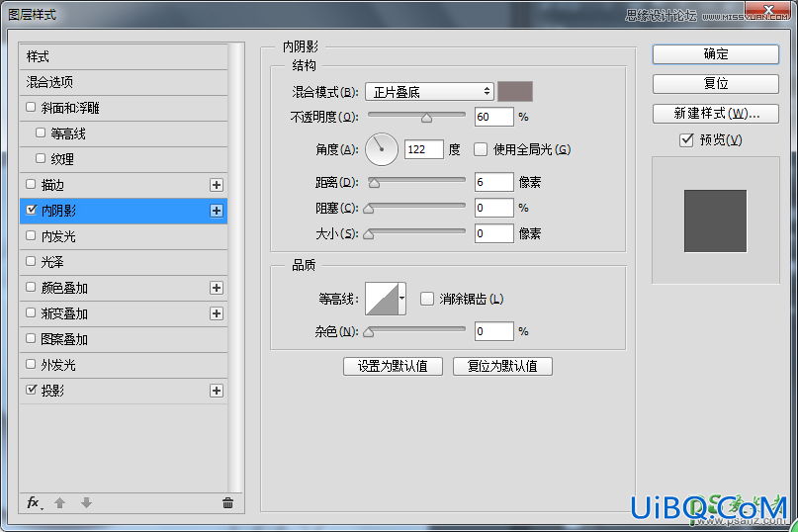This screenshot has height=532, width=798.
Task: Enable the 外发光 checkbox
Action: (31, 364)
